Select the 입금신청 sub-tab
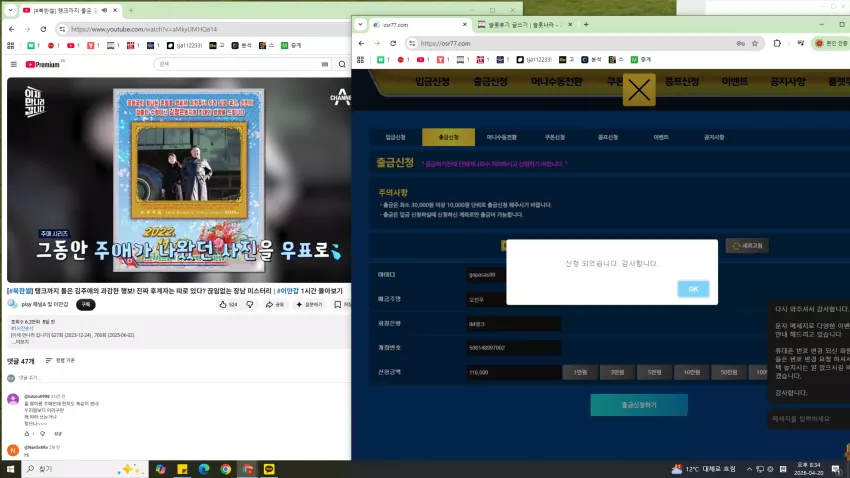Image resolution: width=850 pixels, height=478 pixels. (x=396, y=137)
